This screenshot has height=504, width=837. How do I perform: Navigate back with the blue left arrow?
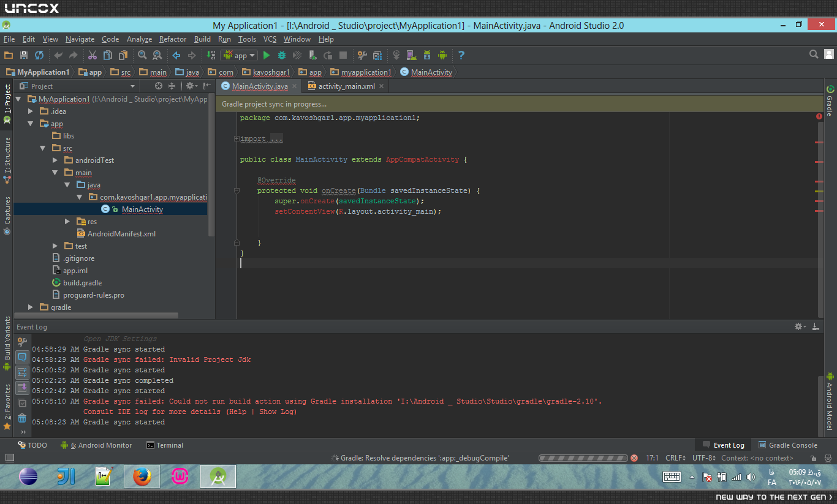point(176,55)
